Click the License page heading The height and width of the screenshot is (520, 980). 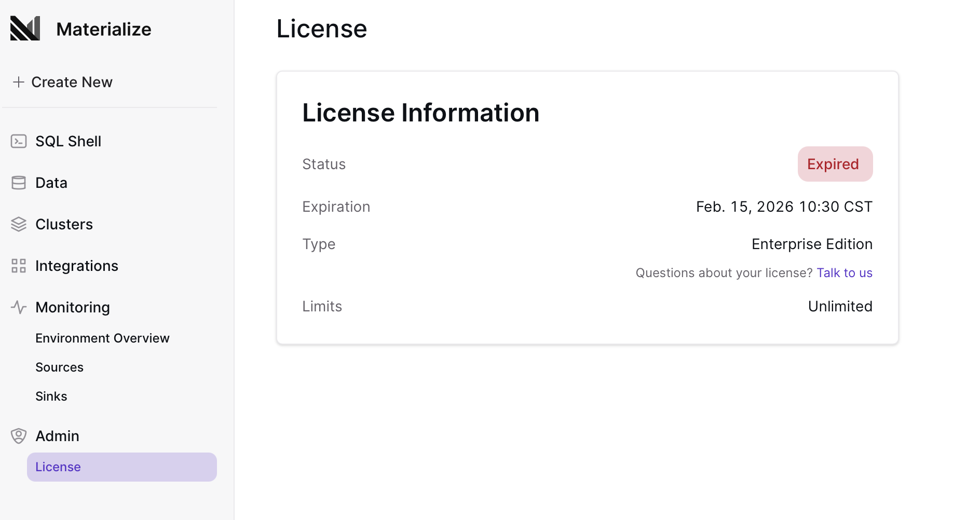pyautogui.click(x=322, y=29)
